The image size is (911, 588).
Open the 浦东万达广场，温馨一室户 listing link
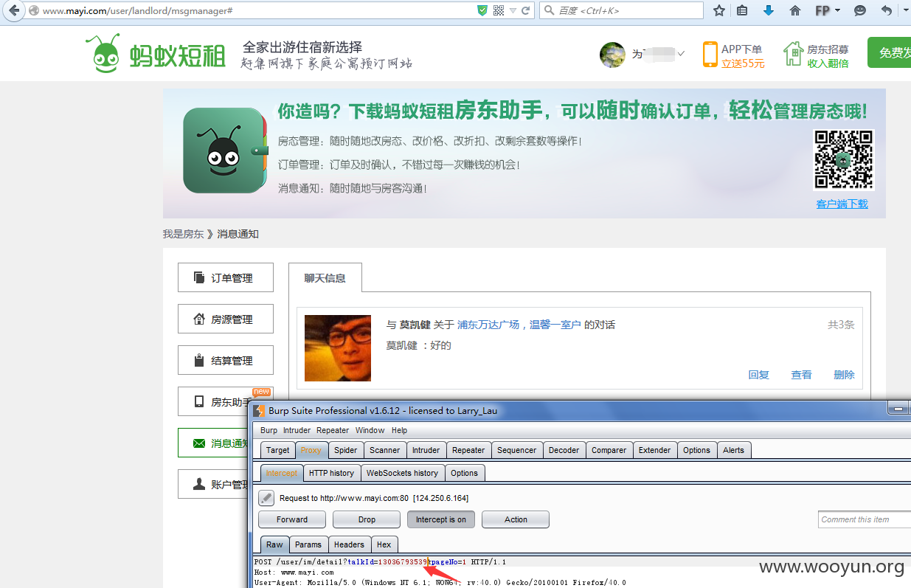[x=519, y=325]
